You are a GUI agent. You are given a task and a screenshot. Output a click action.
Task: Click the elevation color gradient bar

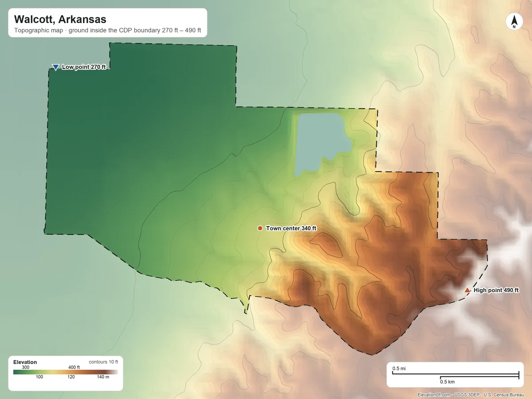point(66,372)
